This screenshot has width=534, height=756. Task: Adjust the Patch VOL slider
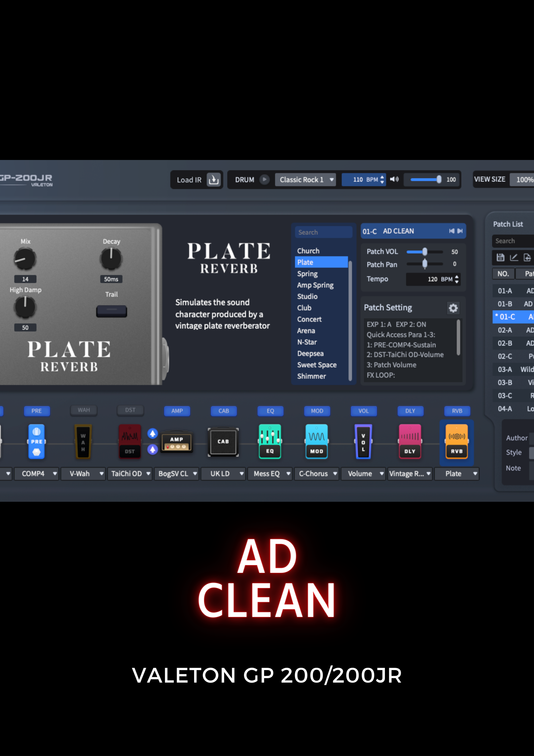point(425,252)
